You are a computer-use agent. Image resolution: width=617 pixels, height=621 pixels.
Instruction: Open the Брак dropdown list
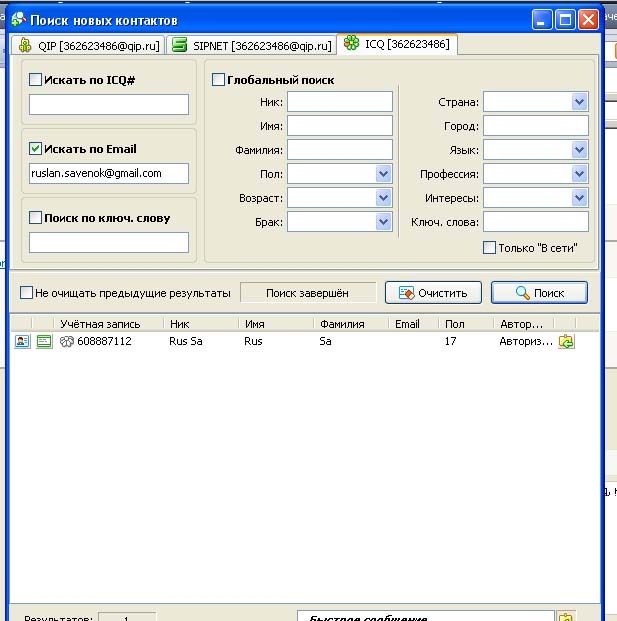coord(383,222)
